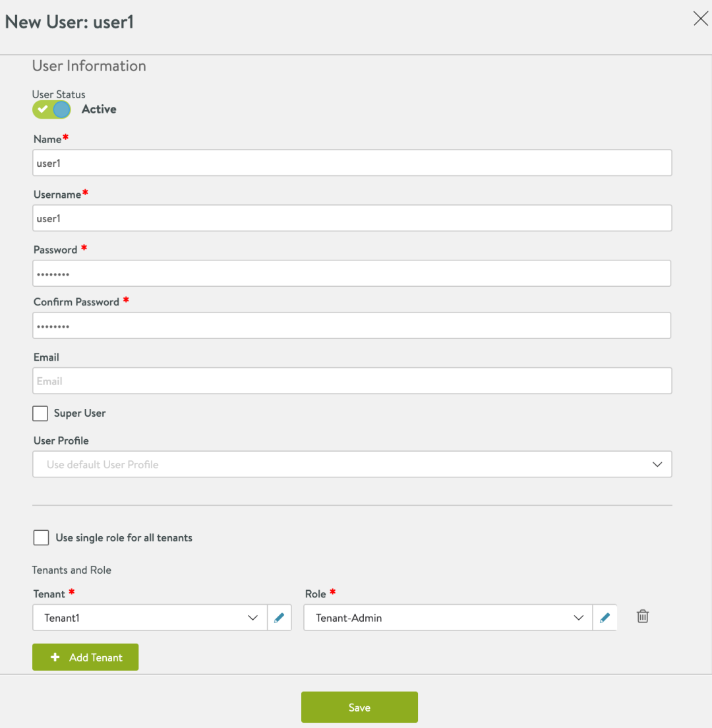Edit the Tenant1 entry with the pencil icon
The height and width of the screenshot is (728, 712).
point(280,617)
